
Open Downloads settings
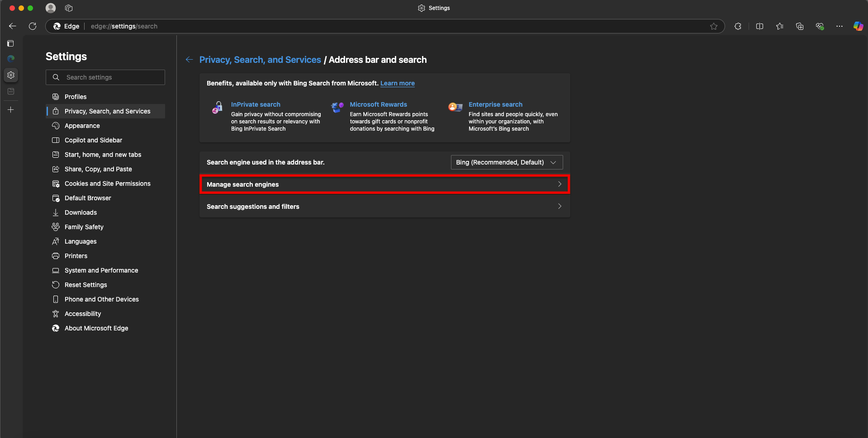[x=105, y=212]
